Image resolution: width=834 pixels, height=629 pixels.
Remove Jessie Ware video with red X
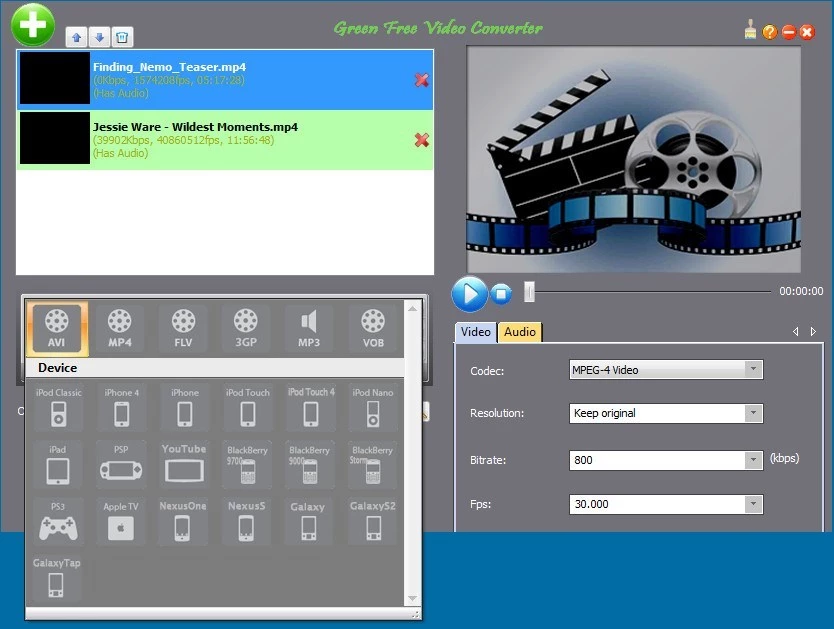pos(422,140)
